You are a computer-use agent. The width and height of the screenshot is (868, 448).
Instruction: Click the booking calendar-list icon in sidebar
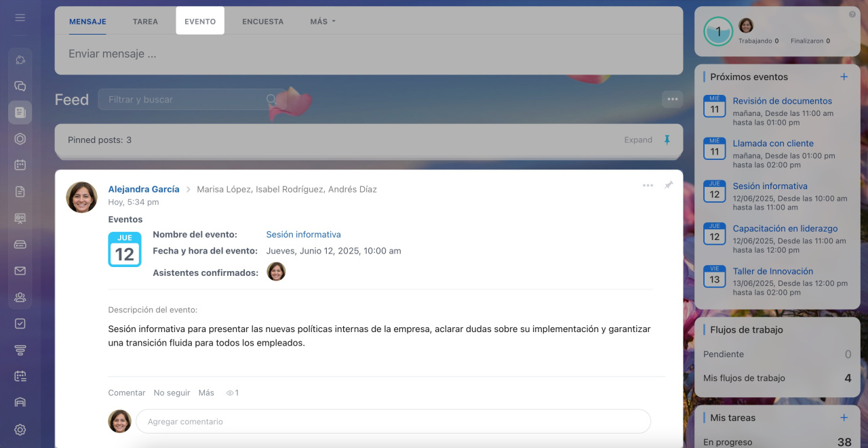pyautogui.click(x=20, y=376)
